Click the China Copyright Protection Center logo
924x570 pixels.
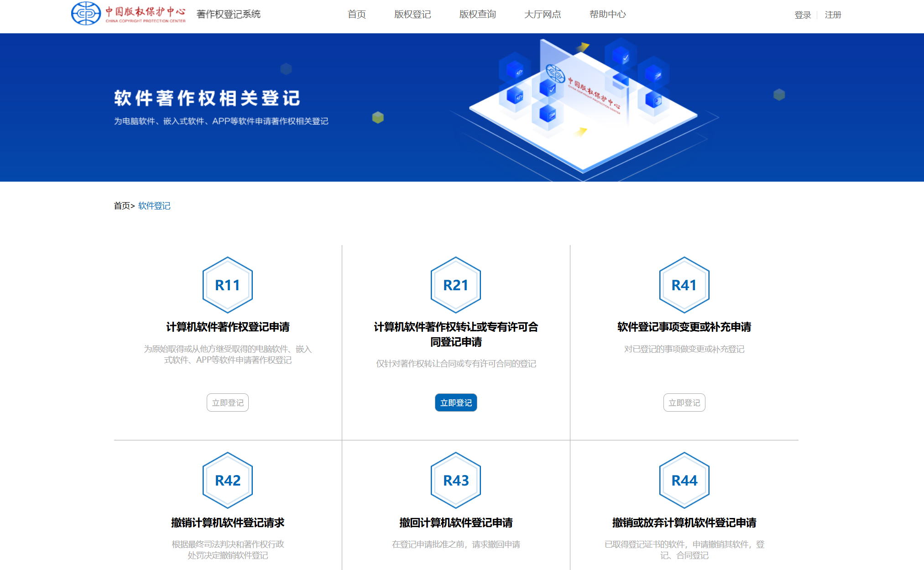(x=129, y=14)
